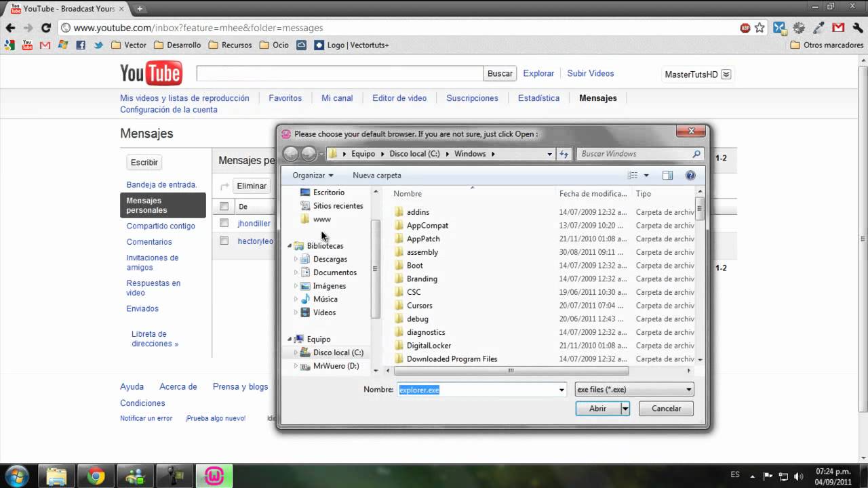
Task: Click the Buscar Windows search field
Action: (640, 154)
